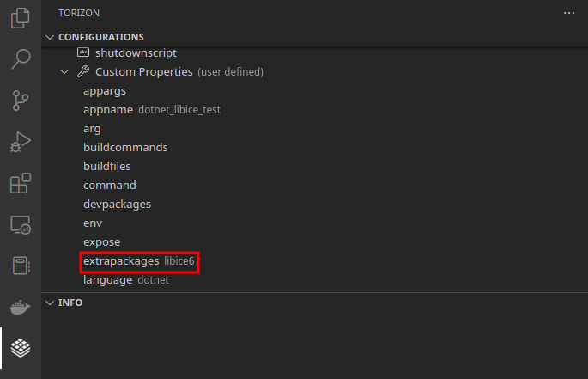Open Remote Explorer icon
The width and height of the screenshot is (588, 379).
click(x=21, y=224)
